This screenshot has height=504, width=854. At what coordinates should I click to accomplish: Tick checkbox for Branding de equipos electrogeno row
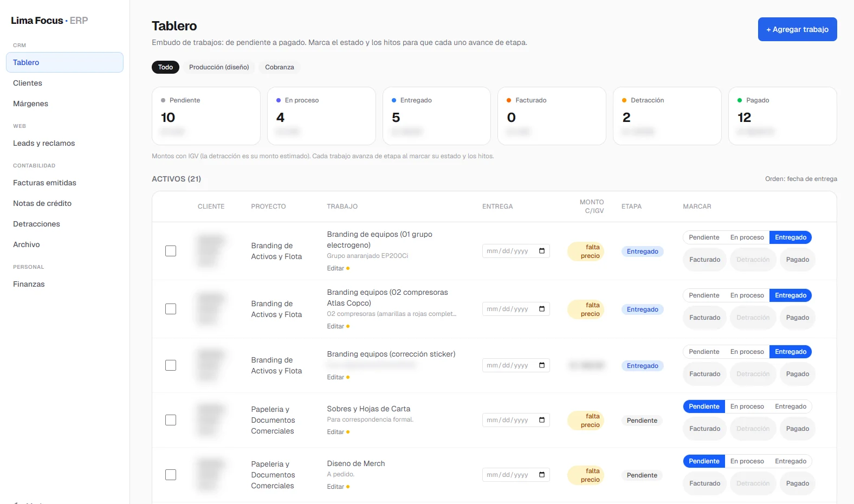171,251
